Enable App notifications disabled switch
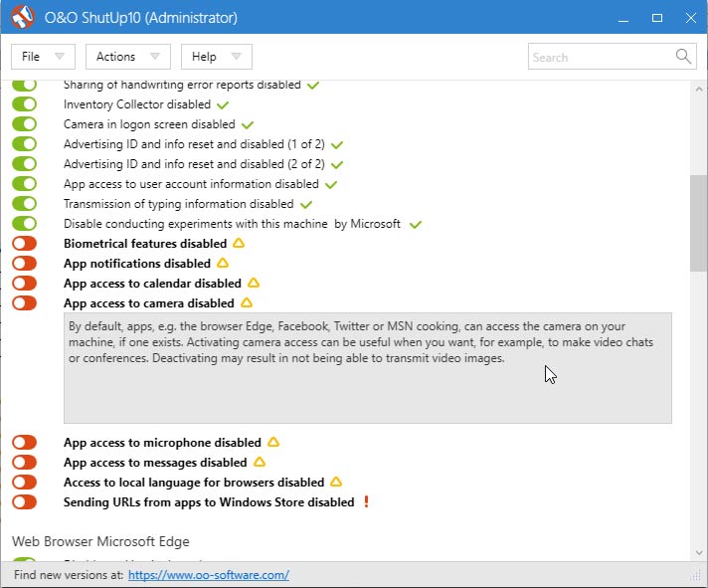The height and width of the screenshot is (588, 708). pos(25,264)
